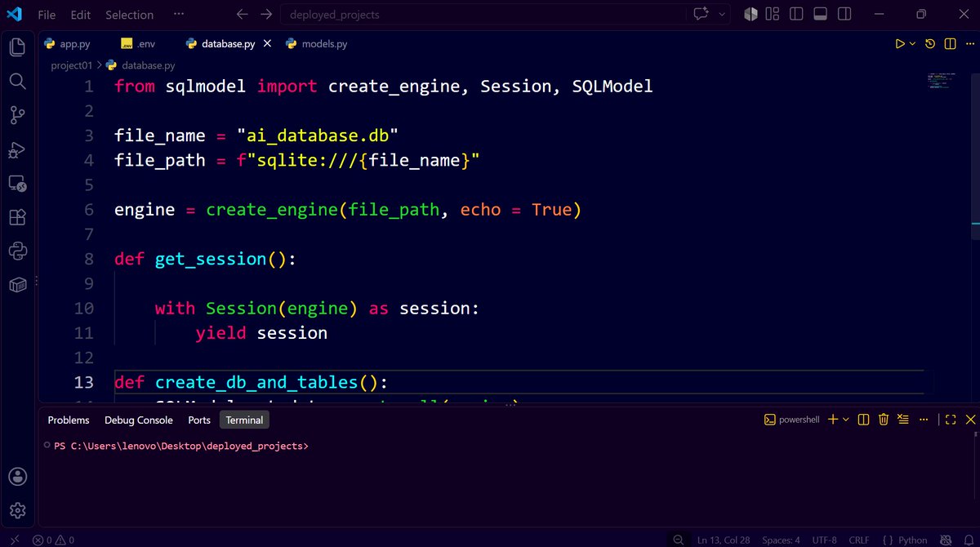Viewport: 980px width, 547px height.
Task: Open the Containers view in activity bar
Action: (x=17, y=285)
